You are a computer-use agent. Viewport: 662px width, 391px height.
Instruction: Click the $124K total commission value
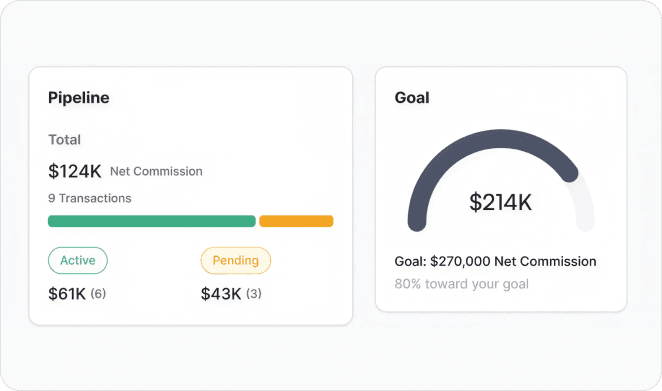(x=75, y=171)
